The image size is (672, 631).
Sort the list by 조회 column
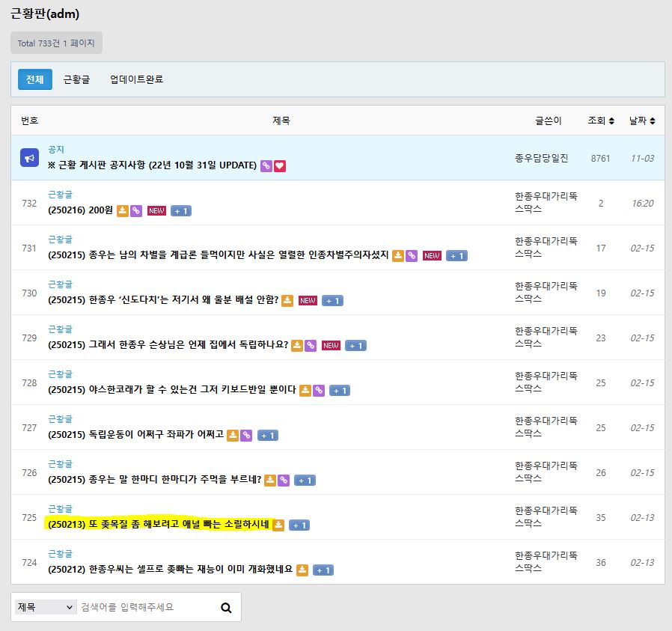click(x=601, y=121)
